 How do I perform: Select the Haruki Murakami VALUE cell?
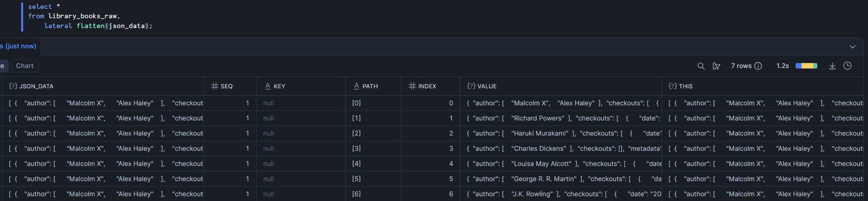561,133
